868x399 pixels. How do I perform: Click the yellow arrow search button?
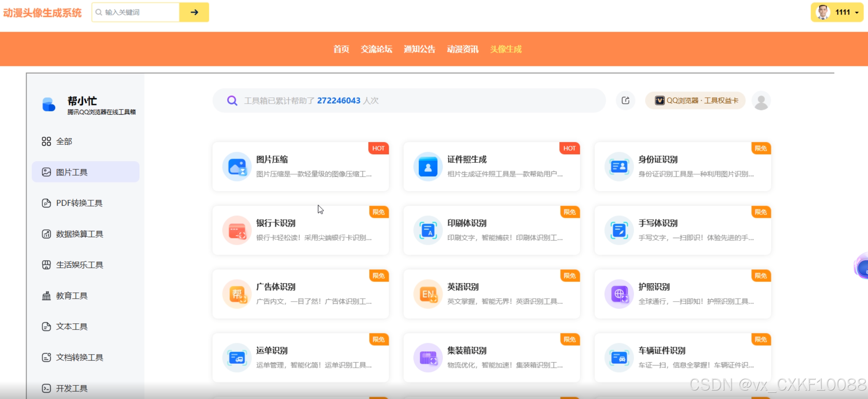tap(194, 12)
